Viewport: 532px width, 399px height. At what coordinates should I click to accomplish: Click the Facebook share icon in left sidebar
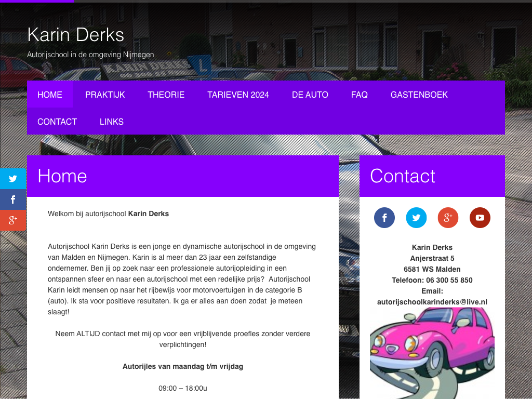click(x=13, y=199)
